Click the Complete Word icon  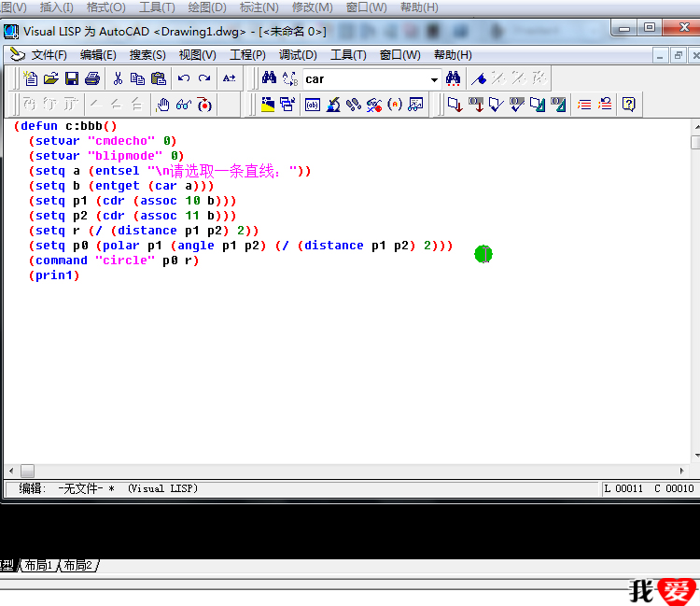[229, 78]
